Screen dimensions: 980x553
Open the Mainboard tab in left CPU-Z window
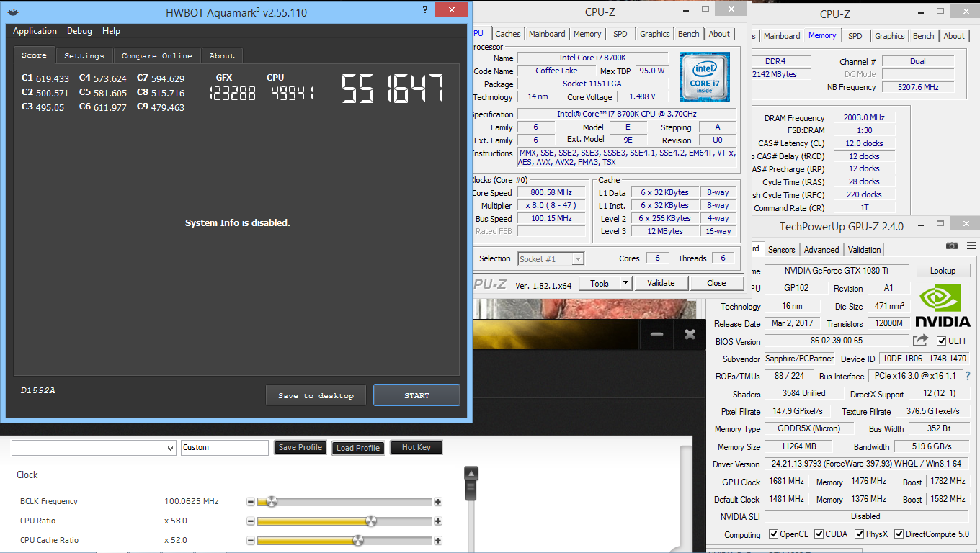click(547, 34)
